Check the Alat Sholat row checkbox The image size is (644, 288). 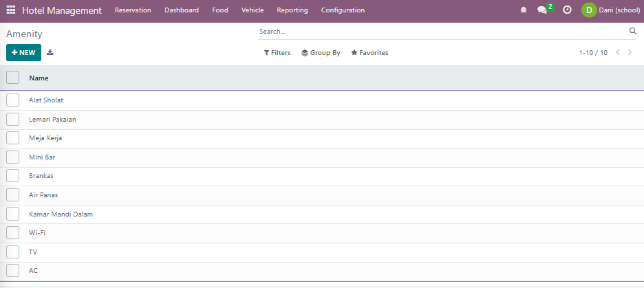[13, 100]
